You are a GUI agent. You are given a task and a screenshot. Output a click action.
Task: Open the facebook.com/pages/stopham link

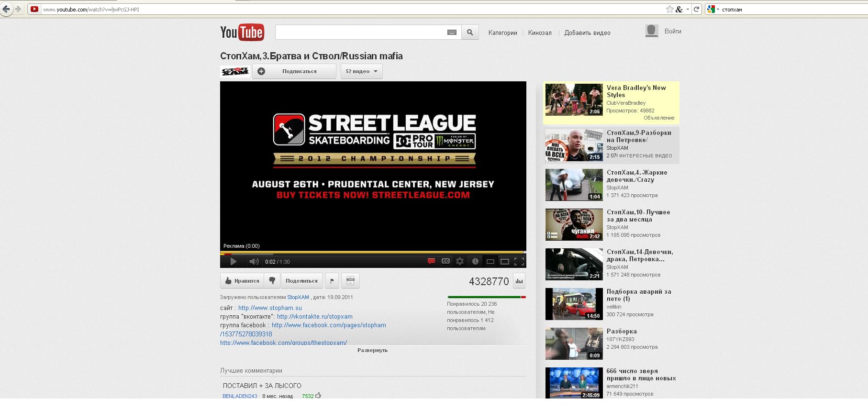pyautogui.click(x=329, y=325)
